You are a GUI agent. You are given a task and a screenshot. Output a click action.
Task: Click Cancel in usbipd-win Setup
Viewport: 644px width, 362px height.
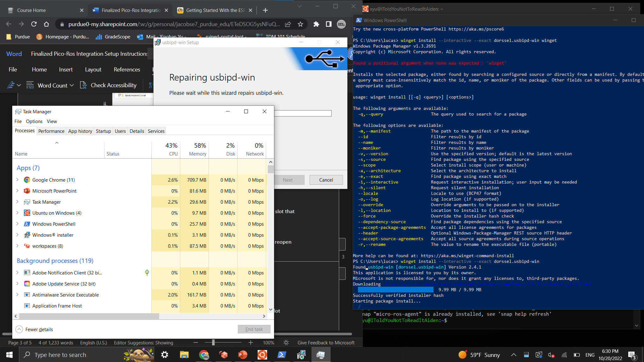coord(326,180)
